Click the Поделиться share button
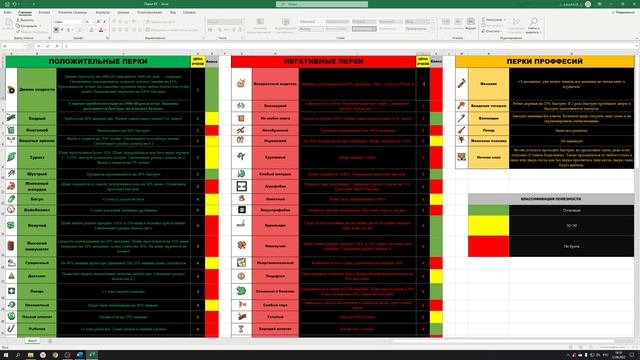This screenshot has width=640, height=360. coord(623,13)
